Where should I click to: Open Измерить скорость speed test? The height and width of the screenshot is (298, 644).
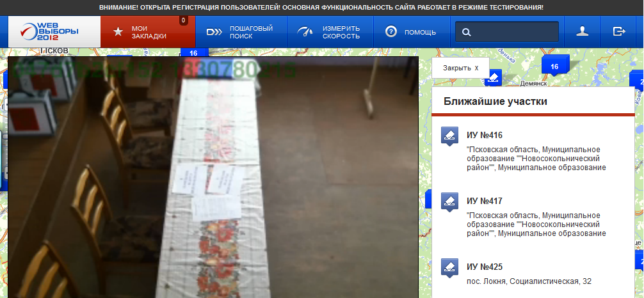click(330, 32)
